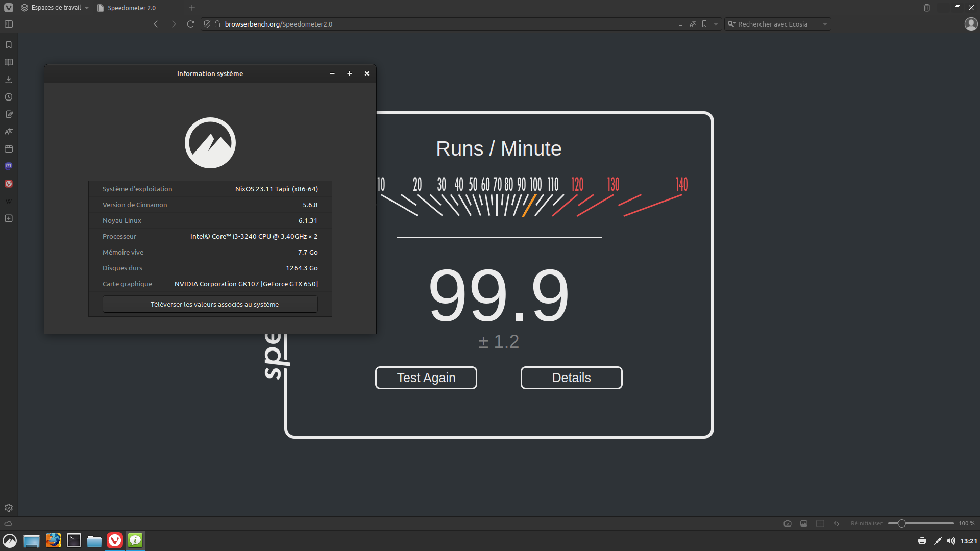Go forward to next page

coord(174,24)
